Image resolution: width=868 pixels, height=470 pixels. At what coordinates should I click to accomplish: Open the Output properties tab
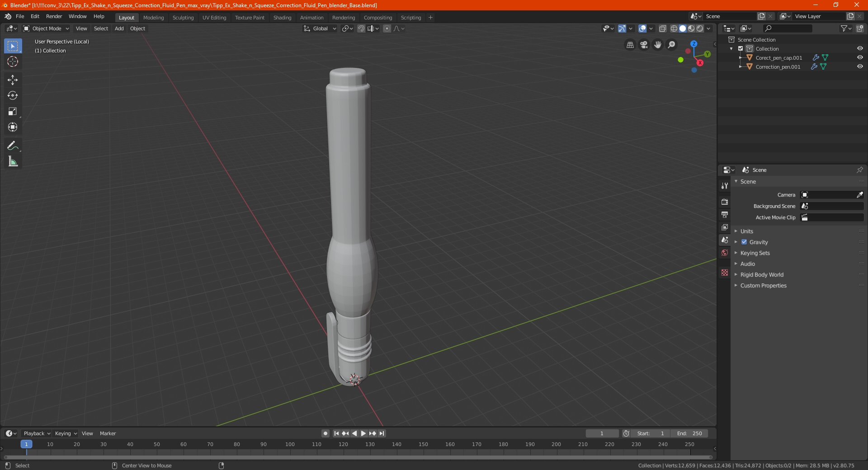coord(725,214)
